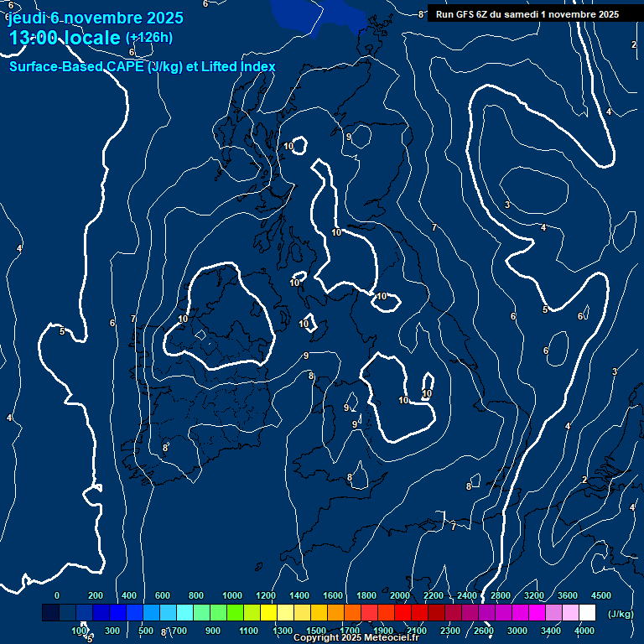Image resolution: width=644 pixels, height=644 pixels.
Task: Click the legend value '3000'
Action: pyautogui.click(x=517, y=631)
